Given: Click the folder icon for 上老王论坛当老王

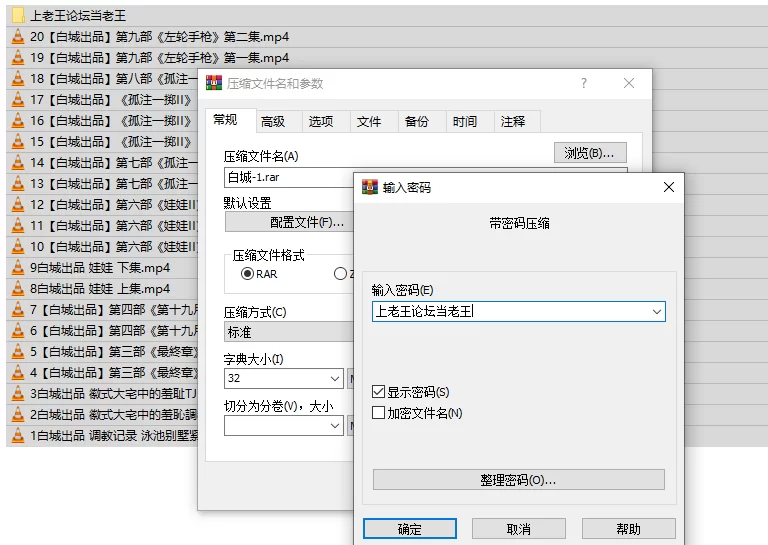Looking at the screenshot, I should point(18,16).
